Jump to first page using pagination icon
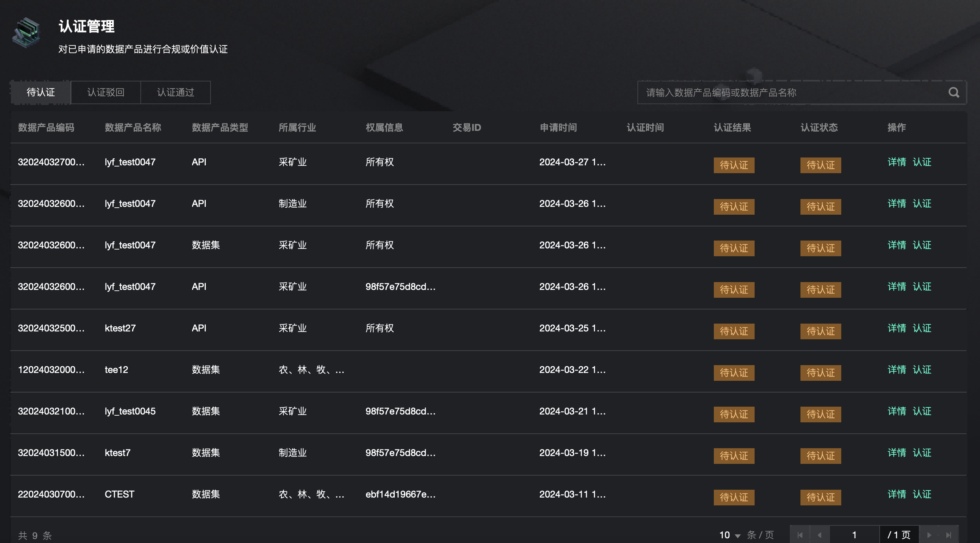The height and width of the screenshot is (543, 980). pos(800,534)
